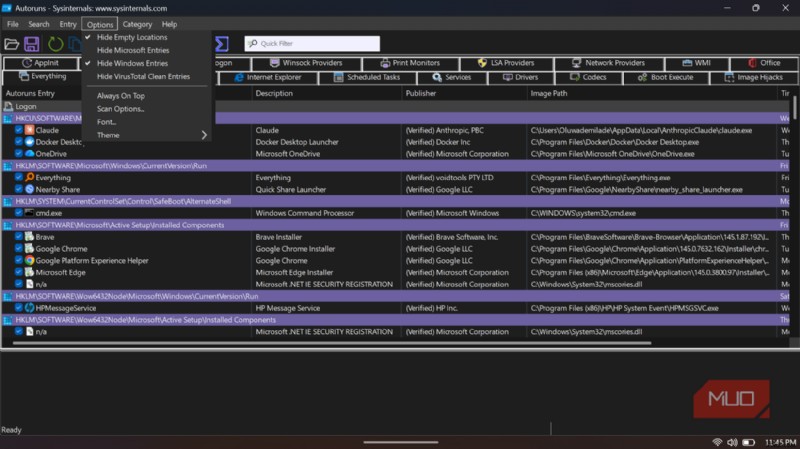
Task: Open Scan Options dialog
Action: pyautogui.click(x=146, y=109)
